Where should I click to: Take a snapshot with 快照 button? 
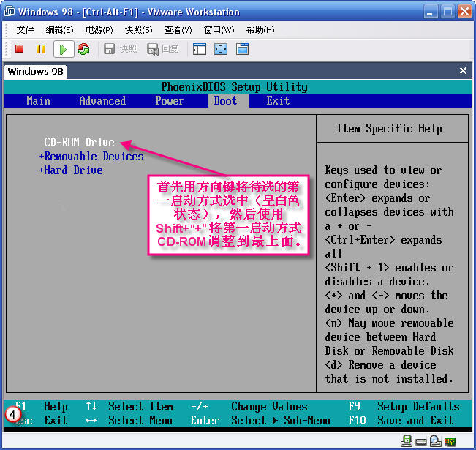tap(121, 49)
